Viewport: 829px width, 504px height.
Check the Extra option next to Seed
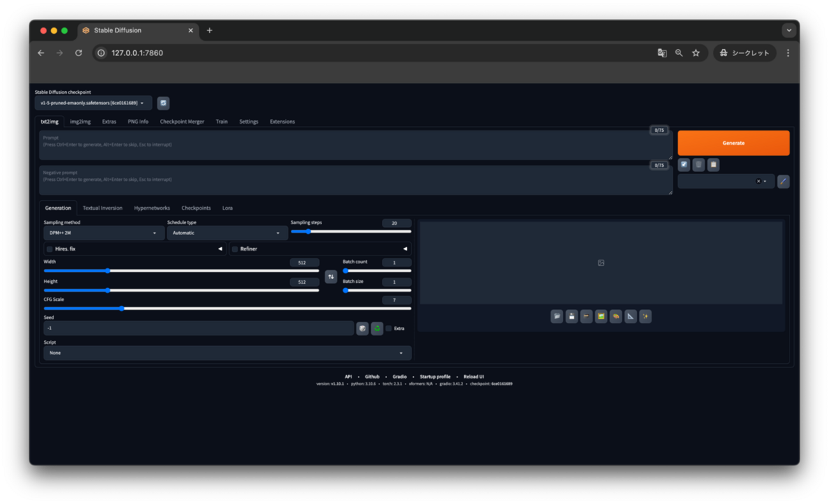[389, 328]
